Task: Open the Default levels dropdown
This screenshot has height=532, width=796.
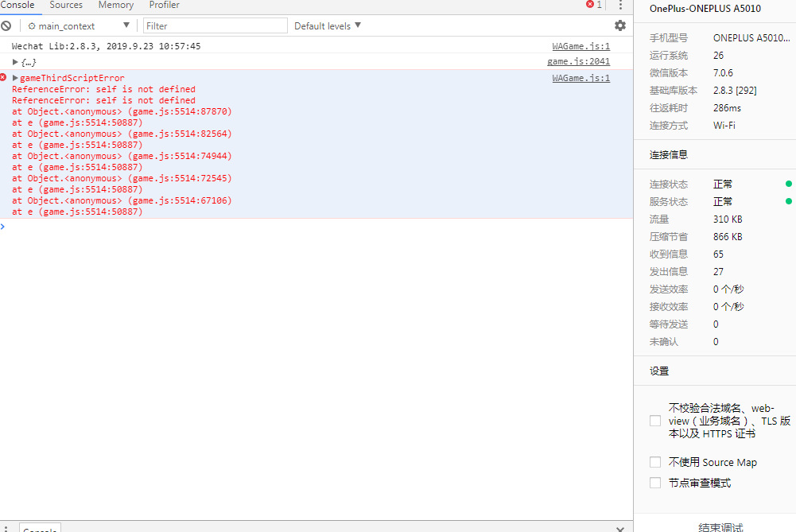Action: [x=328, y=26]
